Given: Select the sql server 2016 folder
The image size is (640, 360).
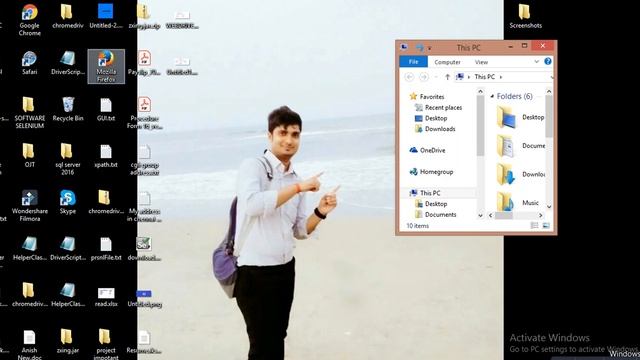Looking at the screenshot, I should (68, 160).
